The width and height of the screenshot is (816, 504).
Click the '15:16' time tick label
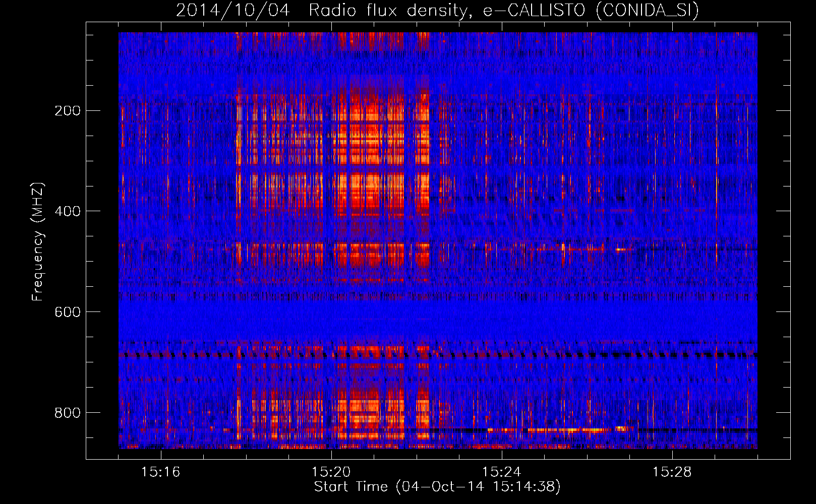click(161, 472)
